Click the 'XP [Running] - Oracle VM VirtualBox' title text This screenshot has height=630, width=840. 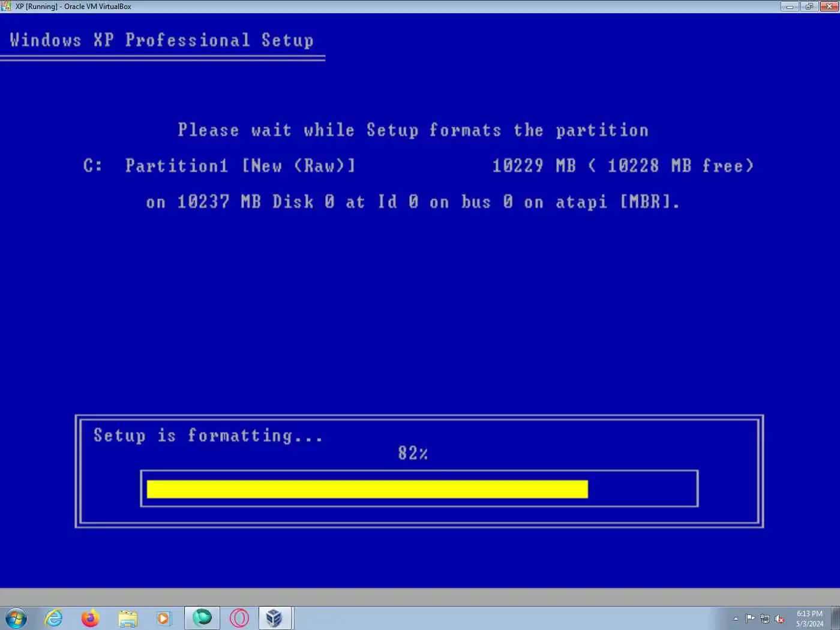coord(73,7)
